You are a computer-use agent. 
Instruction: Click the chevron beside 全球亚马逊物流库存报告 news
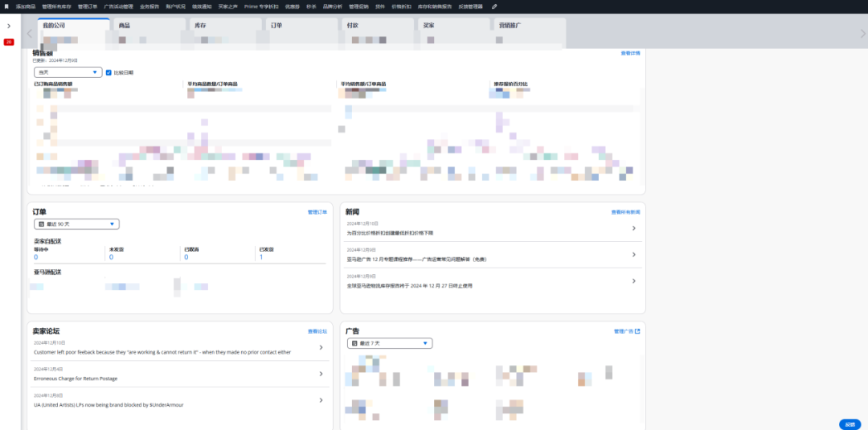pyautogui.click(x=634, y=281)
